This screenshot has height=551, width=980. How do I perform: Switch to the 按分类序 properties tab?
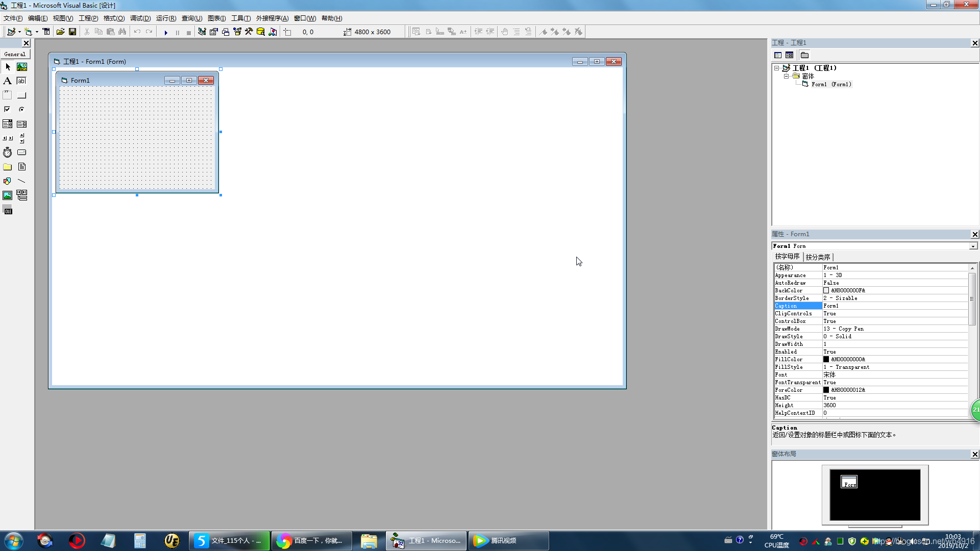pyautogui.click(x=818, y=257)
